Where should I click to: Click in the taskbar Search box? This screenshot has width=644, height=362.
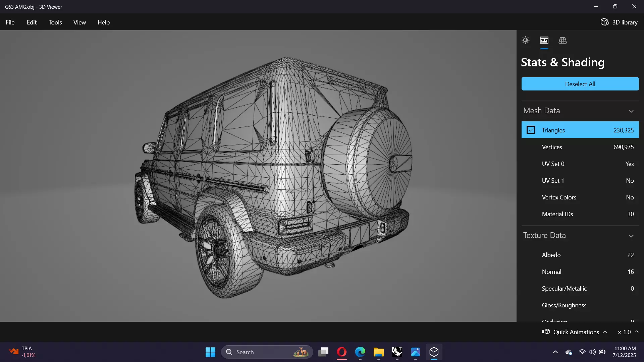click(x=267, y=352)
